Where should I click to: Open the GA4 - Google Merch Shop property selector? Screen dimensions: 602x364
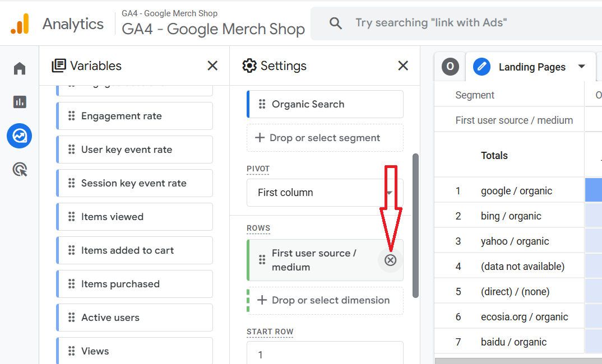(213, 28)
